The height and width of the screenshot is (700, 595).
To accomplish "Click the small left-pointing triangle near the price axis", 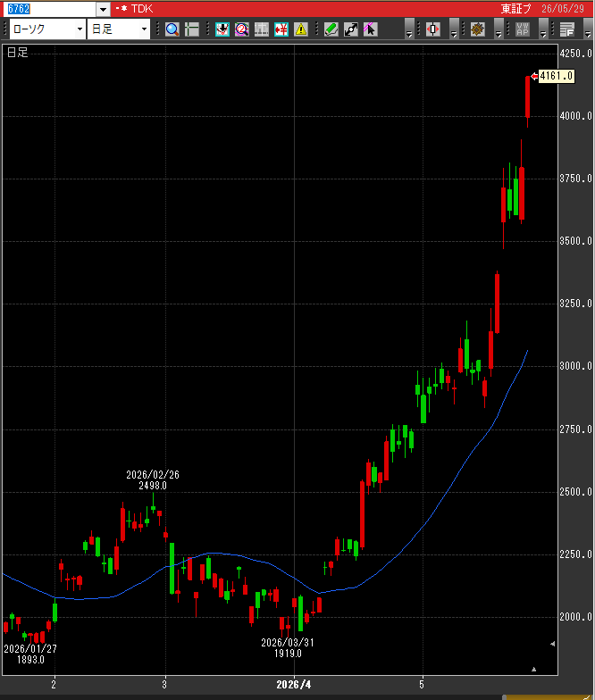I will tap(552, 644).
